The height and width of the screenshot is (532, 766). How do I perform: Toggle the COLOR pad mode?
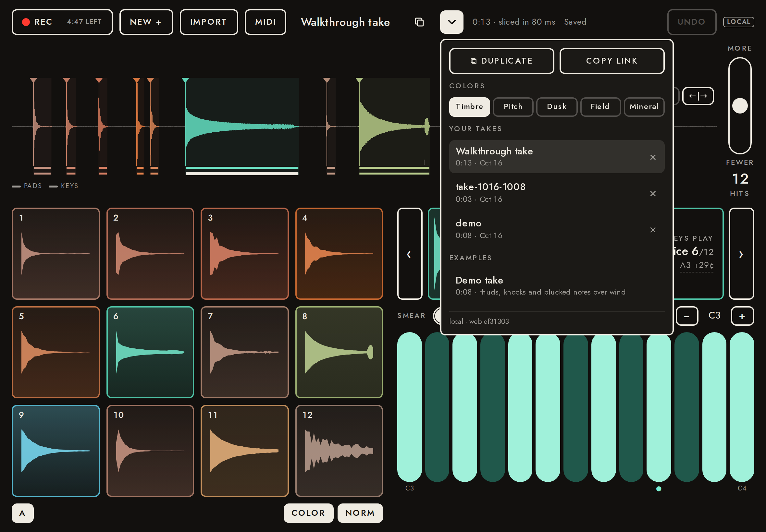[x=308, y=513]
